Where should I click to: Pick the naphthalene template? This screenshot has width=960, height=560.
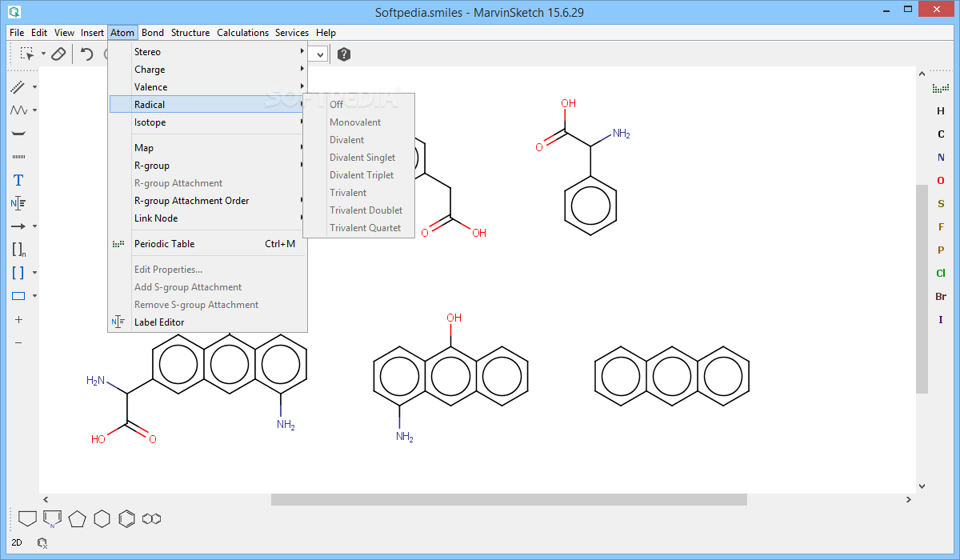point(151,518)
